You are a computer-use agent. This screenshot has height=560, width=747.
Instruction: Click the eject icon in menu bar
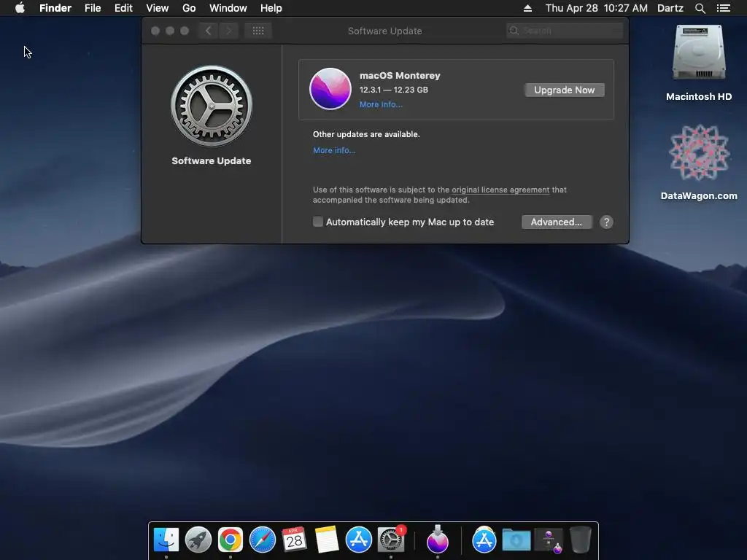(x=527, y=8)
